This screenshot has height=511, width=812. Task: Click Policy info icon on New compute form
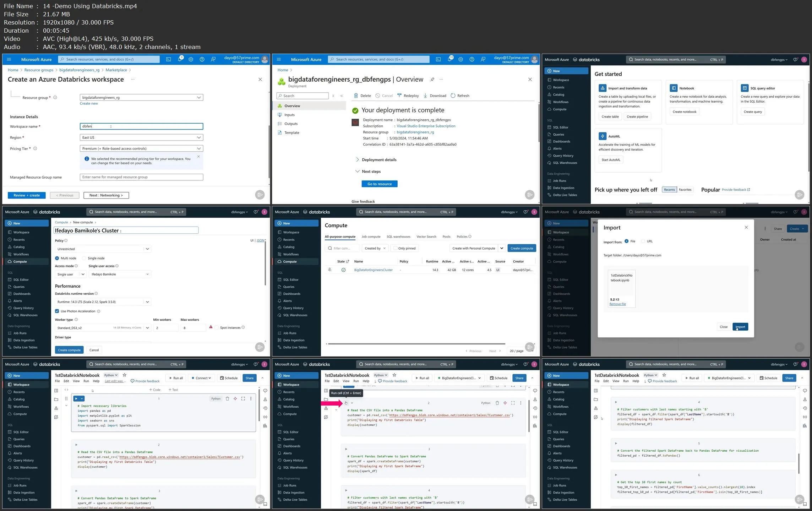[x=66, y=240]
